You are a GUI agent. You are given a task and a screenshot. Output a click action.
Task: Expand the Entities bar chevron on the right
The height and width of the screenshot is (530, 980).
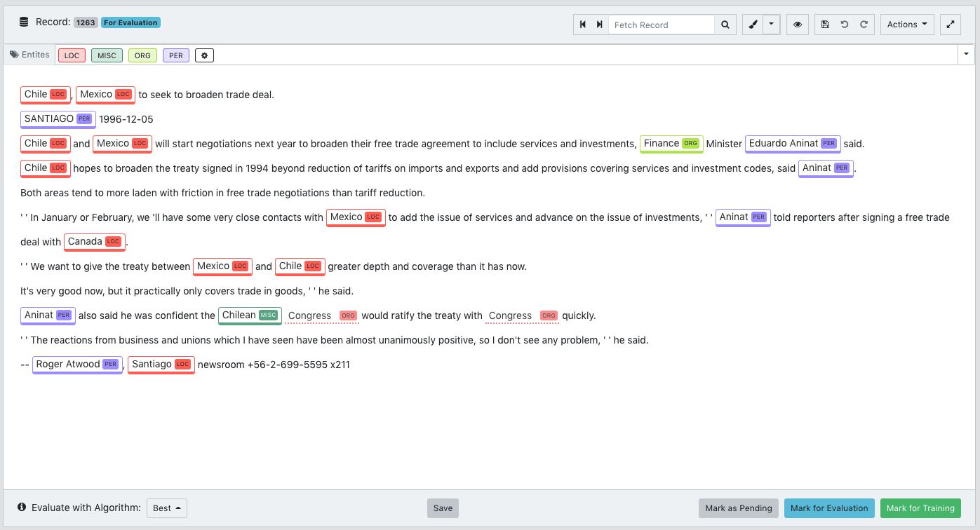click(x=967, y=54)
